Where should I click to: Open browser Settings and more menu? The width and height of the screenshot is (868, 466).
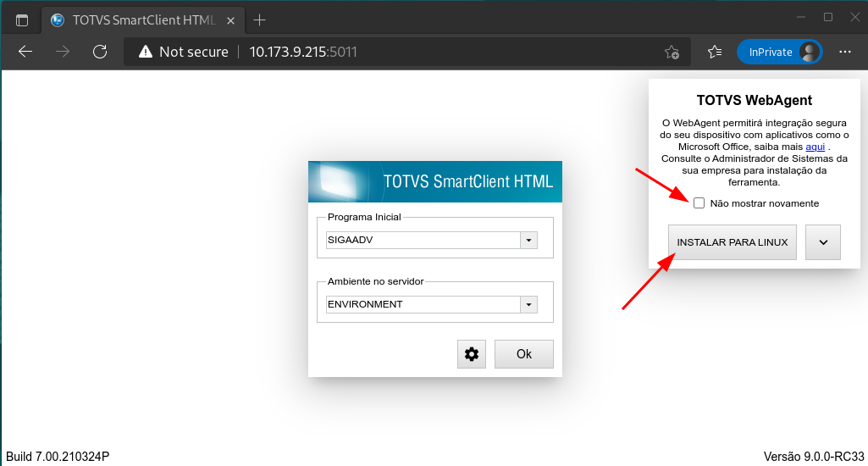tap(845, 52)
